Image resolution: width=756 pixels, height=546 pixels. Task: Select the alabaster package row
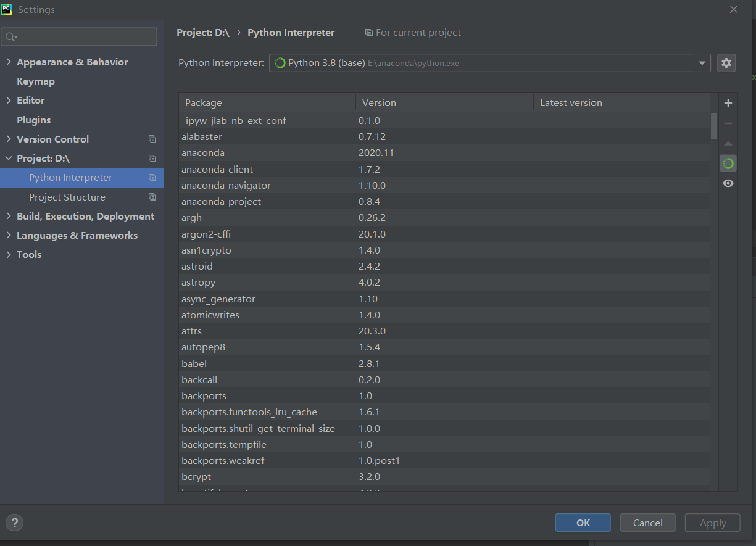(x=444, y=136)
